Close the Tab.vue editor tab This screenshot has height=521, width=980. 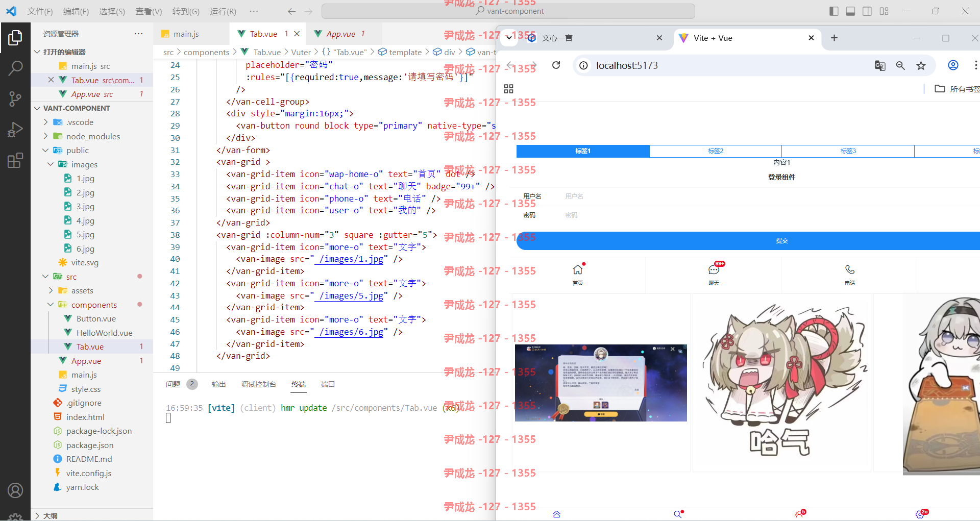click(297, 34)
